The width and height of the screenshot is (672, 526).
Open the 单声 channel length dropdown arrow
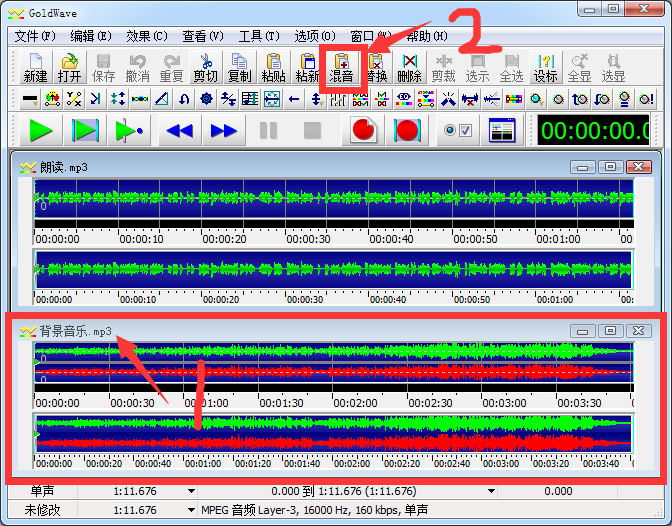pyautogui.click(x=191, y=491)
